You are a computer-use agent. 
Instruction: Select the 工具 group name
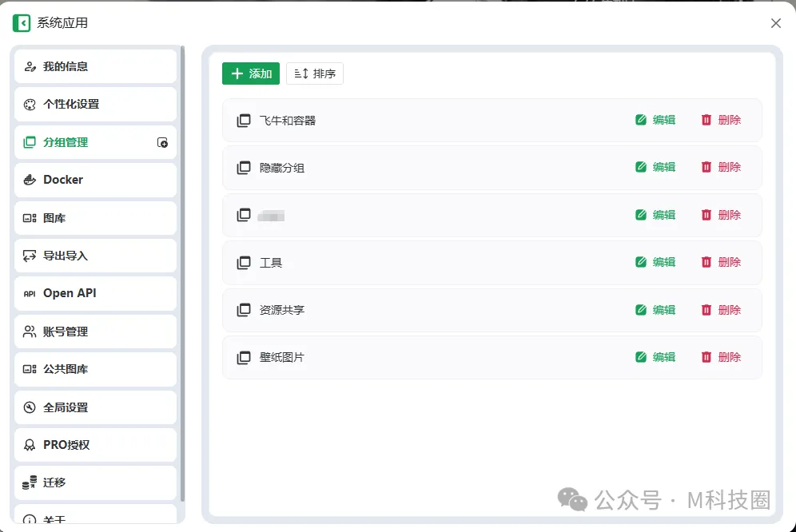click(x=271, y=263)
